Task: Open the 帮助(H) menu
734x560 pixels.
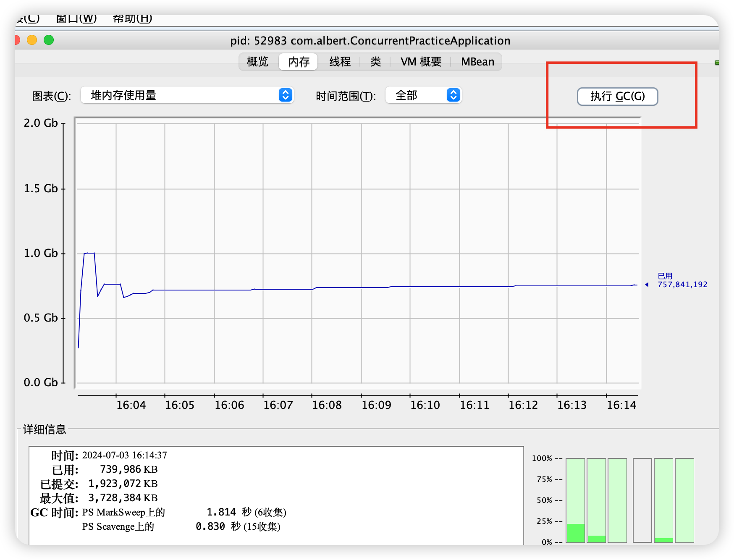Action: [x=132, y=19]
